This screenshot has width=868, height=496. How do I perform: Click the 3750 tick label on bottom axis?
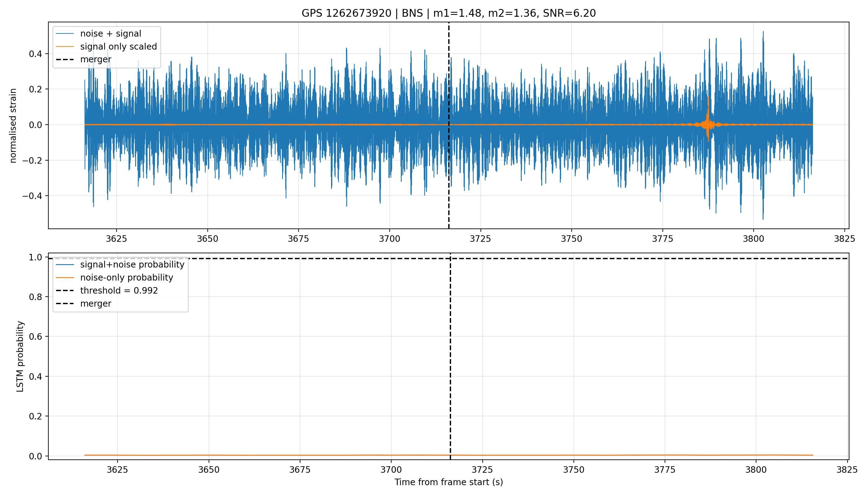574,470
